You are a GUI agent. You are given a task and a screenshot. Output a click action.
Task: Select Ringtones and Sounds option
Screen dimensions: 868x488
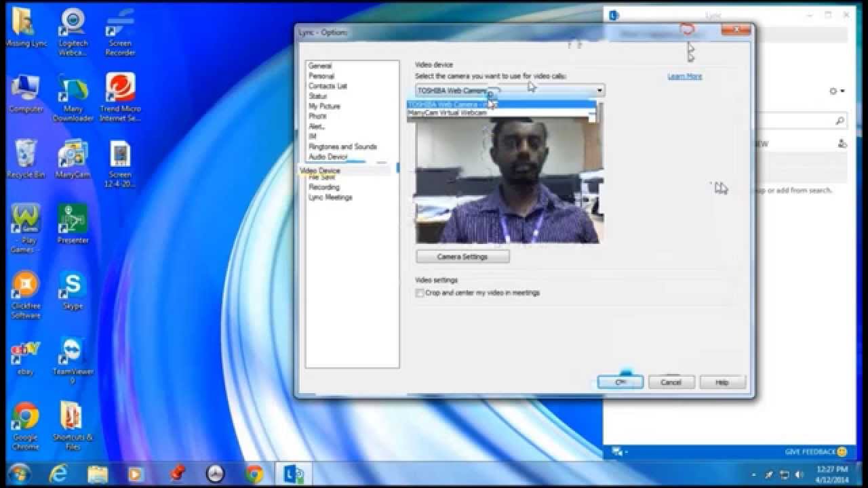coord(342,146)
